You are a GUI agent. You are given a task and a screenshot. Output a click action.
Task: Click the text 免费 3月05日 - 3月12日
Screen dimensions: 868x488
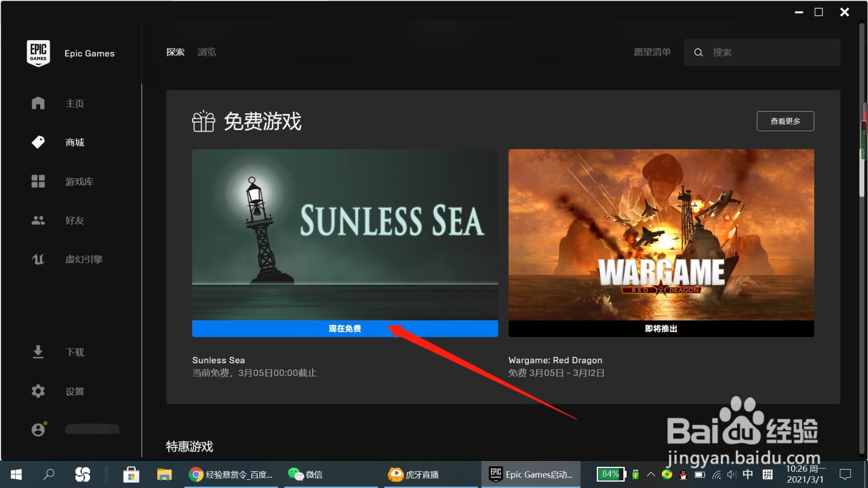(x=557, y=373)
